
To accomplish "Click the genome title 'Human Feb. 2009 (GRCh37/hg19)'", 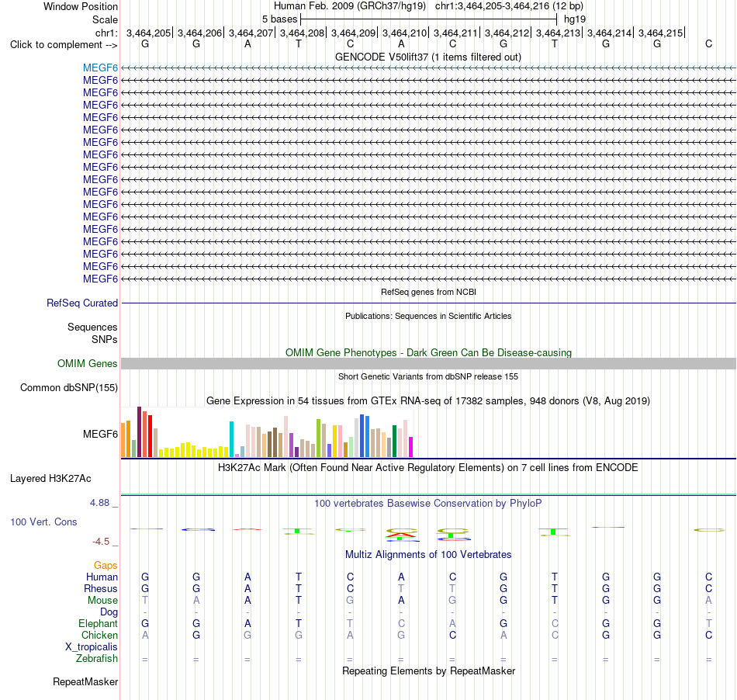I will [350, 6].
